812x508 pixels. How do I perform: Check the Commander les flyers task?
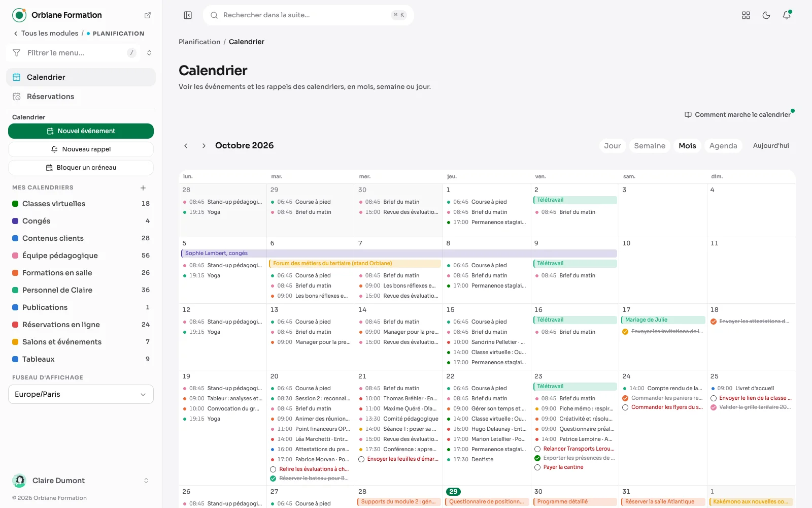pyautogui.click(x=625, y=407)
